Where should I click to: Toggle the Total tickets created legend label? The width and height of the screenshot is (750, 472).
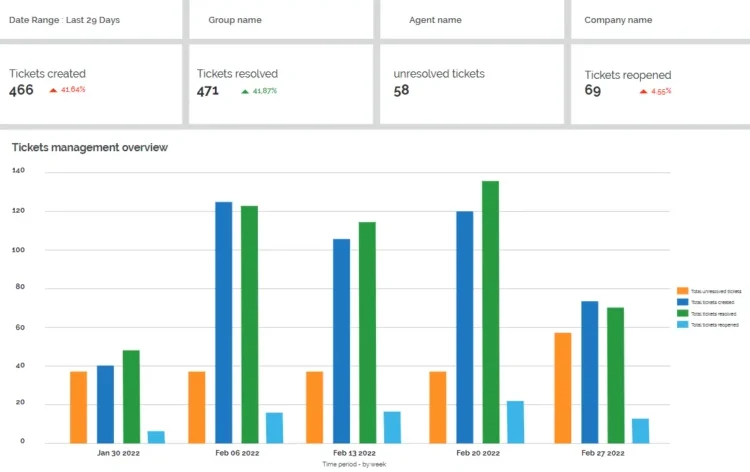tap(714, 302)
